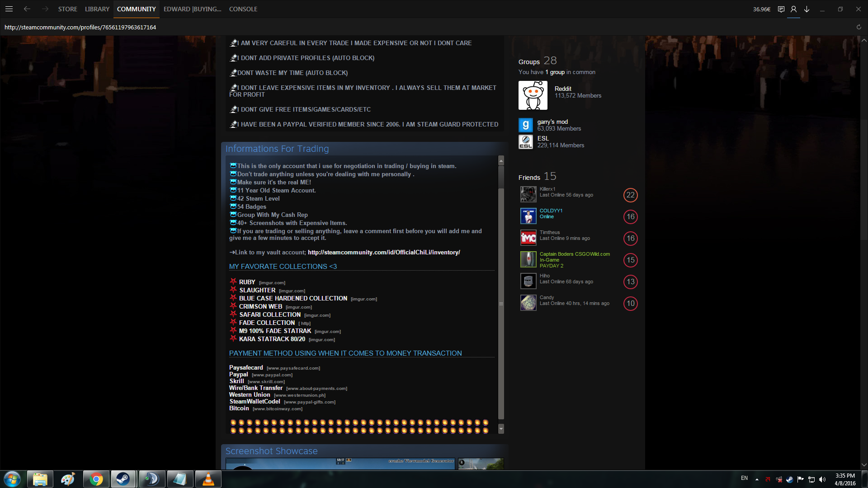Open the downloads arrow icon
Image resolution: width=868 pixels, height=488 pixels.
point(807,9)
